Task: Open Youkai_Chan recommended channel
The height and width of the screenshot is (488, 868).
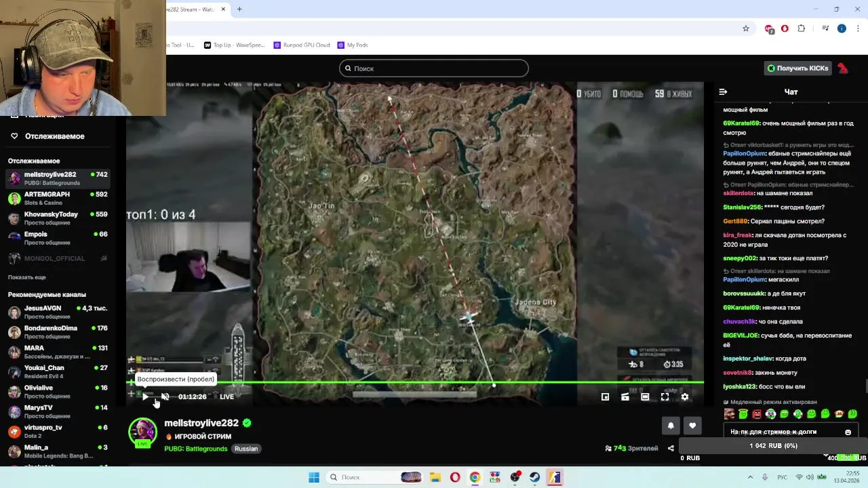Action: click(58, 371)
